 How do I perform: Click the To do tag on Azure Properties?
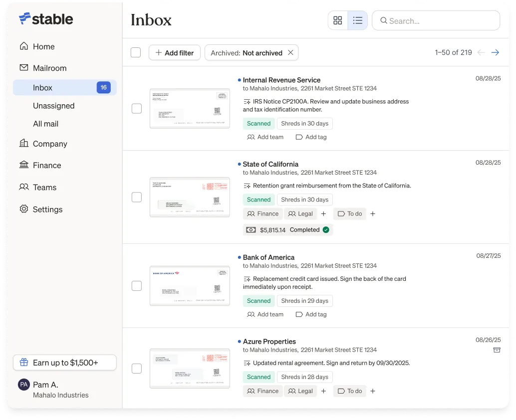click(x=350, y=391)
